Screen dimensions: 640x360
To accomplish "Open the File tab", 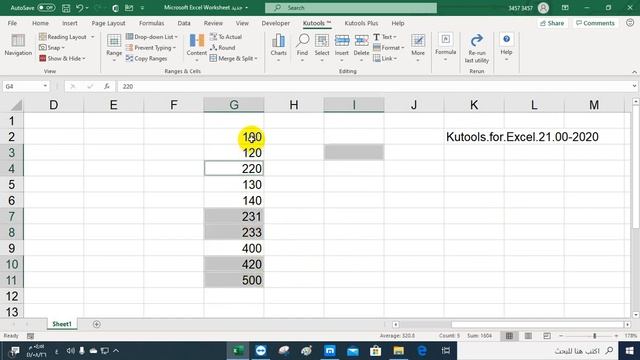I will [x=12, y=23].
